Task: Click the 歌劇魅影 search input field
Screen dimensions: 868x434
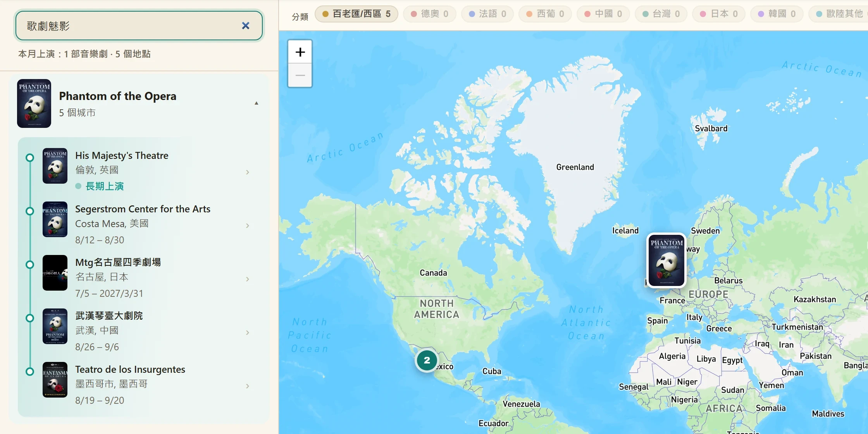Action: pyautogui.click(x=139, y=26)
